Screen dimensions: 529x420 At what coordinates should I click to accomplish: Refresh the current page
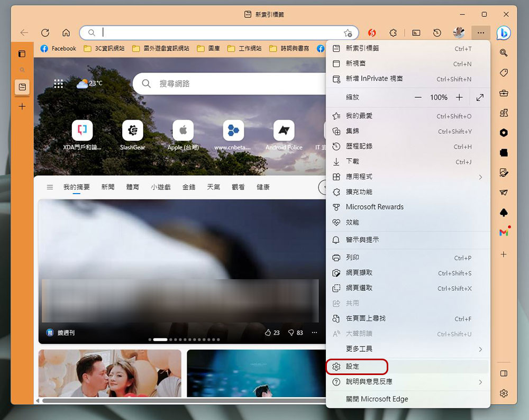click(45, 33)
